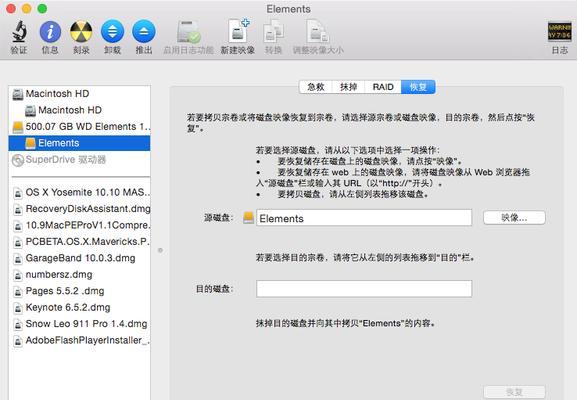Viewport: 577px width, 400px height.
Task: Select the top-level Macintosh HD disk
Action: point(79,94)
